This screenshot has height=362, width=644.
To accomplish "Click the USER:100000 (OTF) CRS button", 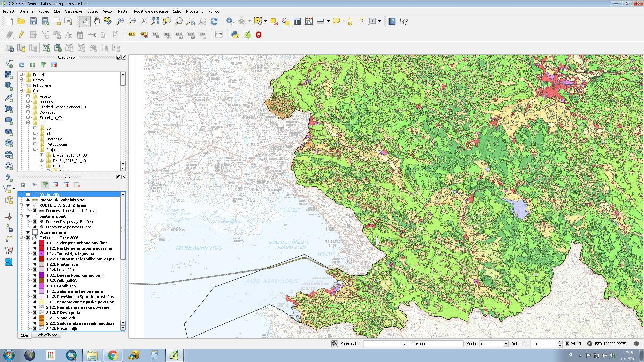I will coord(606,344).
